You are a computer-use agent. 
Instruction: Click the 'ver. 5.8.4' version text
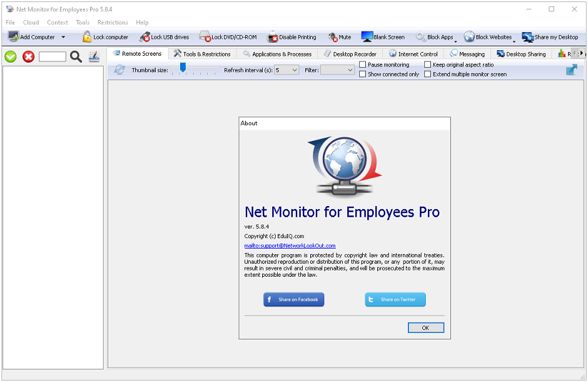click(256, 227)
